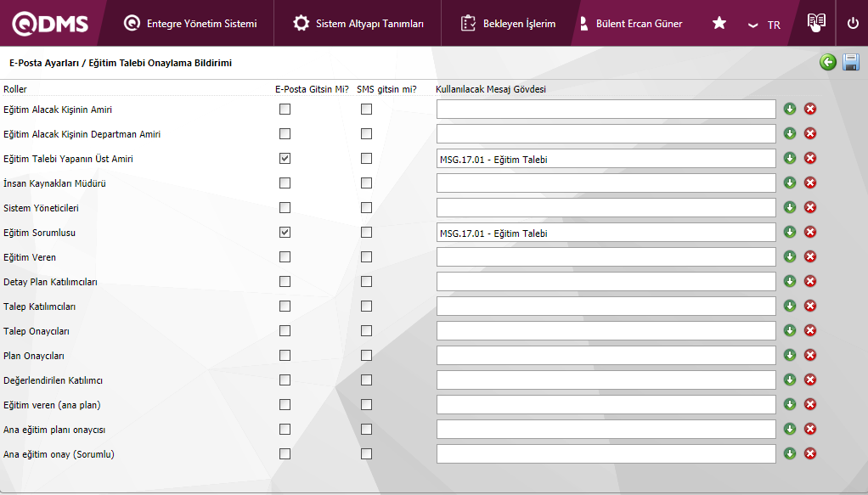
Task: Click the QDMS logo
Action: [51, 24]
